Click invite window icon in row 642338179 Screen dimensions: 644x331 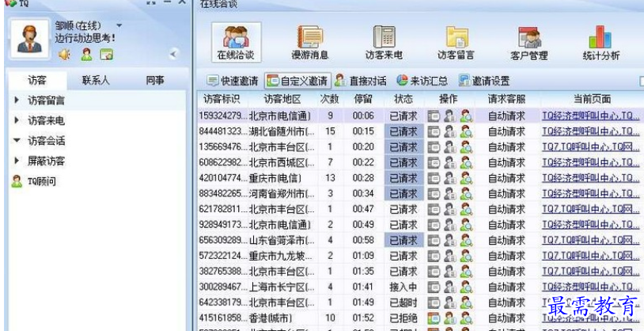[x=434, y=302]
